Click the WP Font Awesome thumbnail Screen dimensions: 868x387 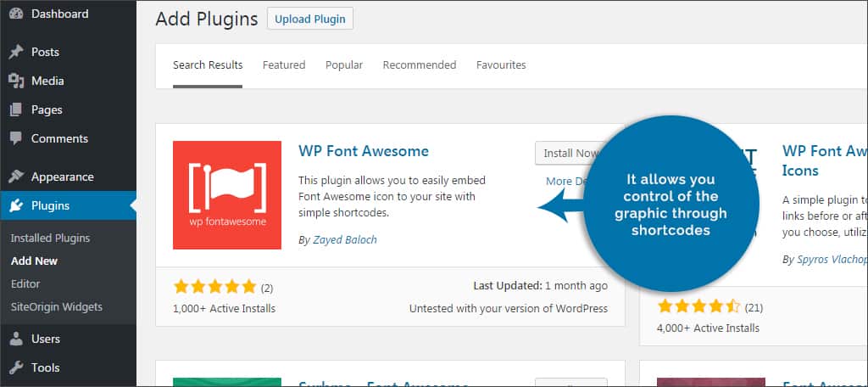[227, 195]
